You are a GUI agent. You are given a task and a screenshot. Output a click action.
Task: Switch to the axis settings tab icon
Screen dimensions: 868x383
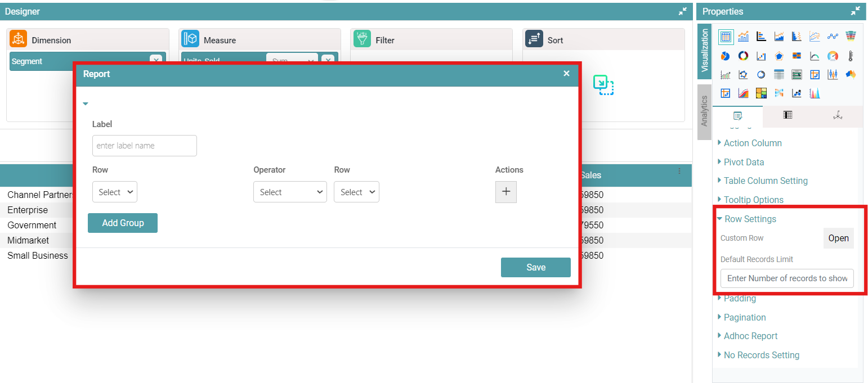[837, 115]
